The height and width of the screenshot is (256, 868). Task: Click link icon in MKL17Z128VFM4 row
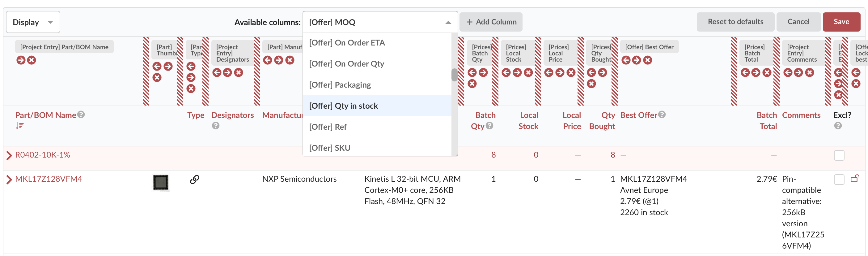pyautogui.click(x=195, y=179)
